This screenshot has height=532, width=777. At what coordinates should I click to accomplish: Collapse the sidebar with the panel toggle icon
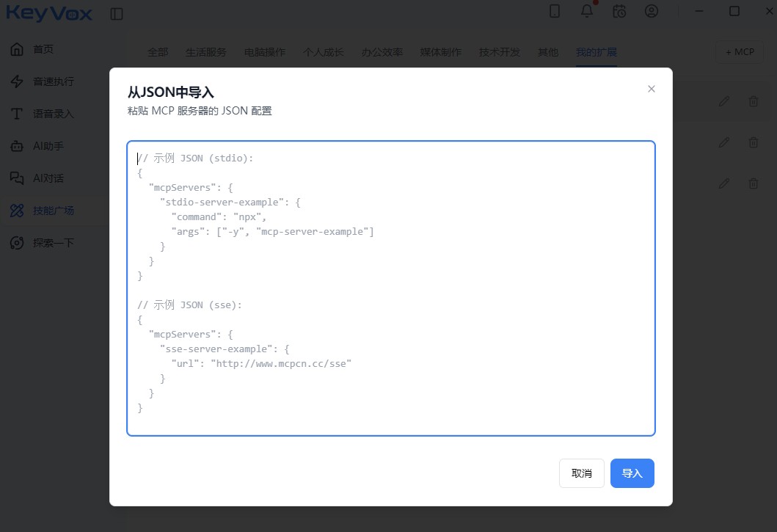coord(117,14)
